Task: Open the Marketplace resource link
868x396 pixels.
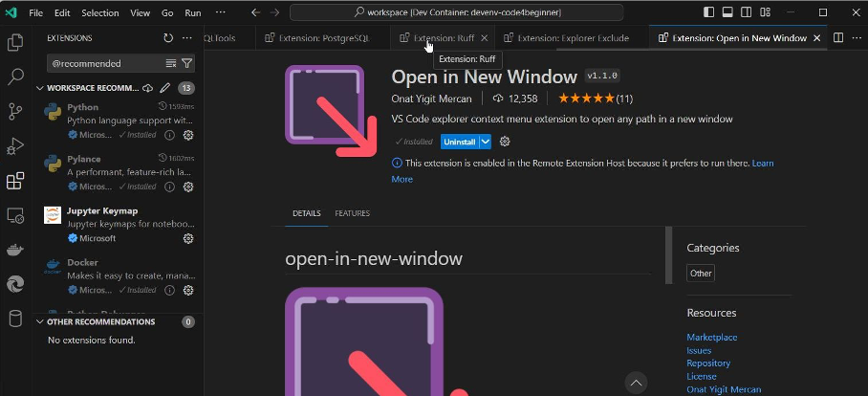Action: click(712, 338)
